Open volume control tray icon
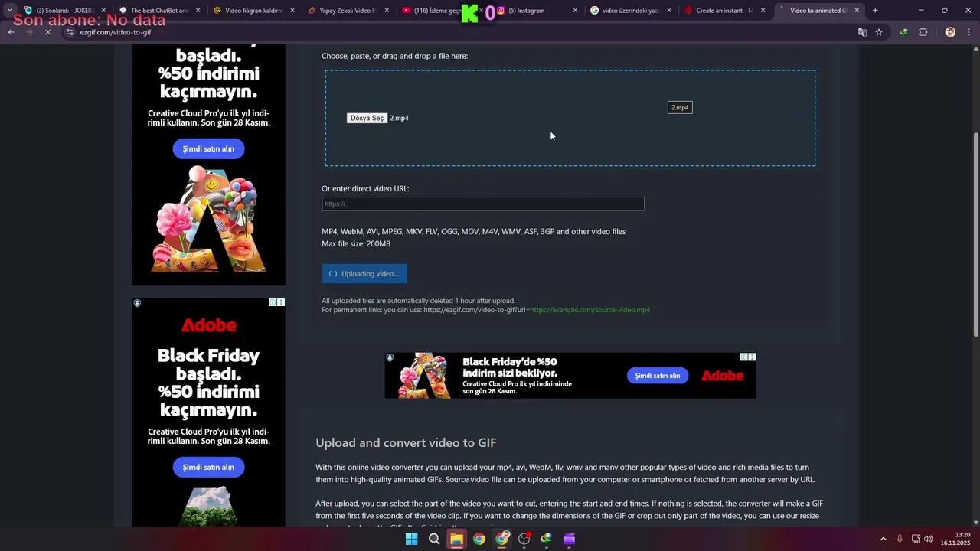This screenshot has height=551, width=980. [928, 539]
